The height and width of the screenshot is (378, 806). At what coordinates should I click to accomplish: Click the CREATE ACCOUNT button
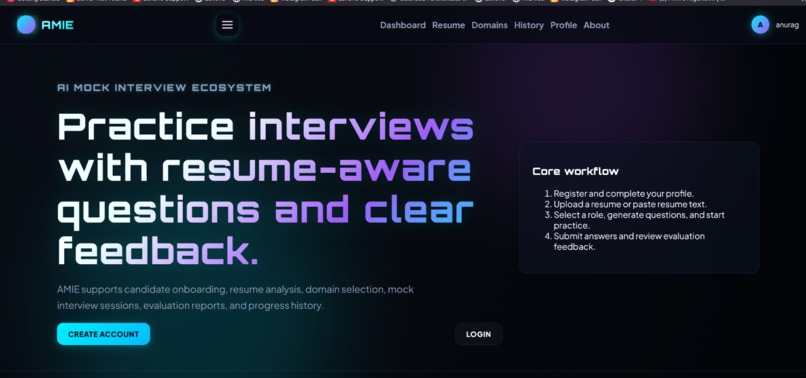coord(103,334)
